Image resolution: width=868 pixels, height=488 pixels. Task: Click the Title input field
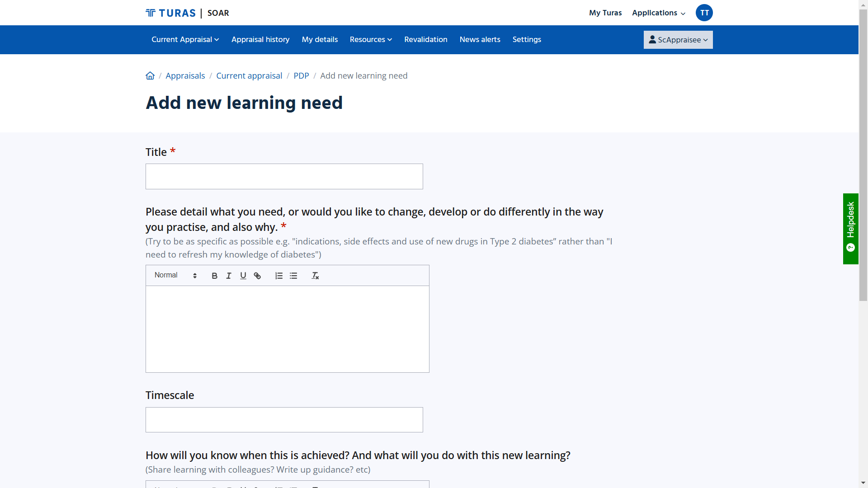pyautogui.click(x=284, y=176)
